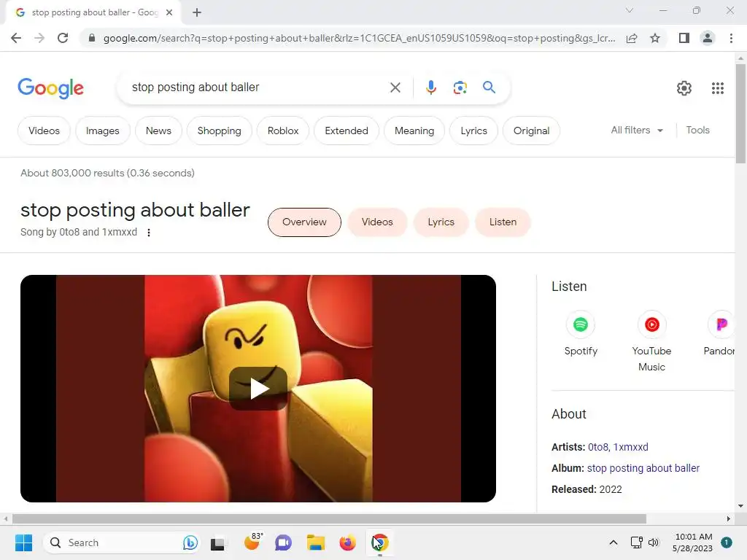The width and height of the screenshot is (747, 560).
Task: Reload the current page
Action: pos(63,38)
